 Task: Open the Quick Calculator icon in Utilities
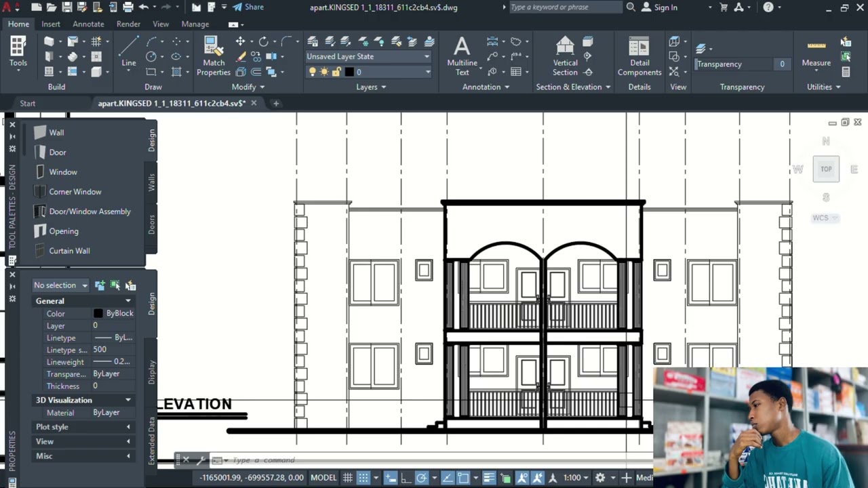(x=846, y=72)
